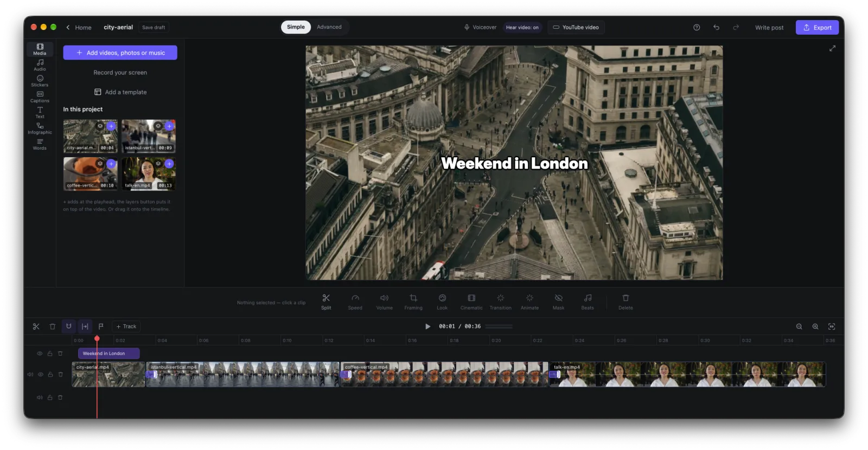Open the Framing crop tool

[413, 302]
